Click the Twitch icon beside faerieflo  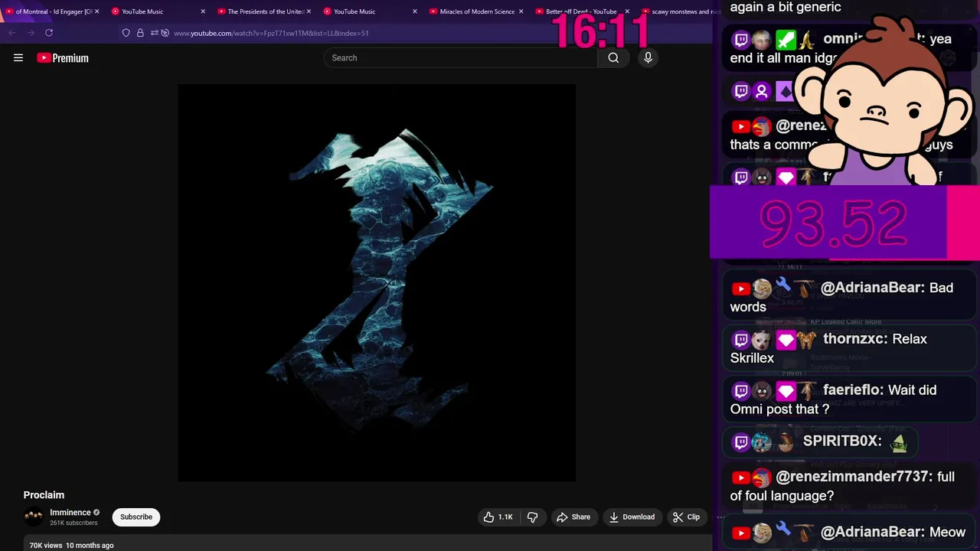(x=741, y=391)
